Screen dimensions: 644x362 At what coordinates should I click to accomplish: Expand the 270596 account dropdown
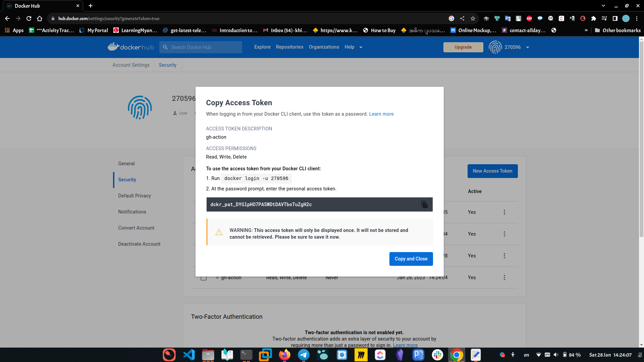(528, 47)
